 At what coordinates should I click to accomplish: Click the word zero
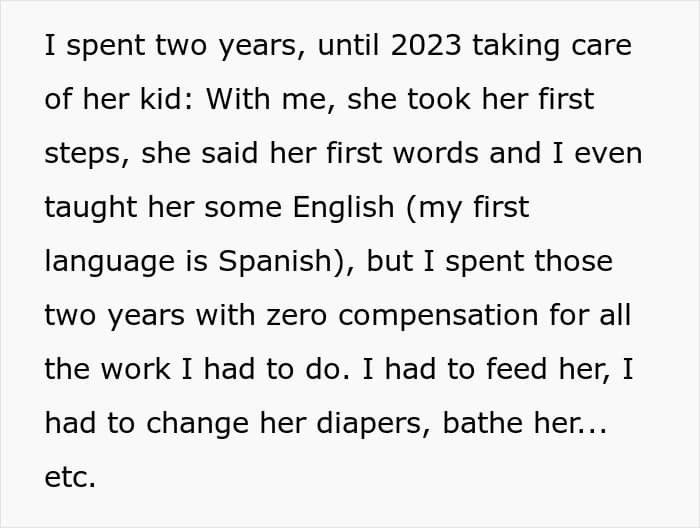tap(297, 315)
